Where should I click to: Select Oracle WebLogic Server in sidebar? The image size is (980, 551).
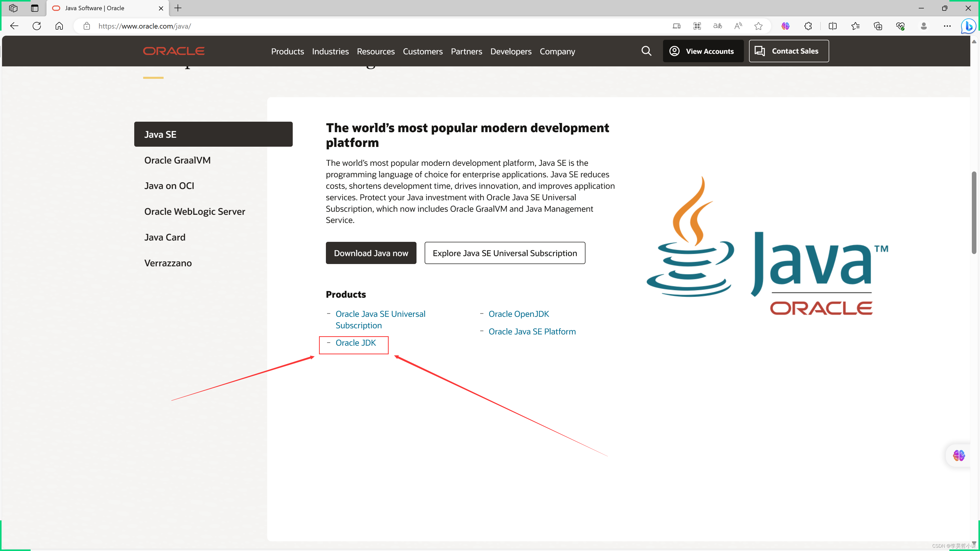pos(194,211)
